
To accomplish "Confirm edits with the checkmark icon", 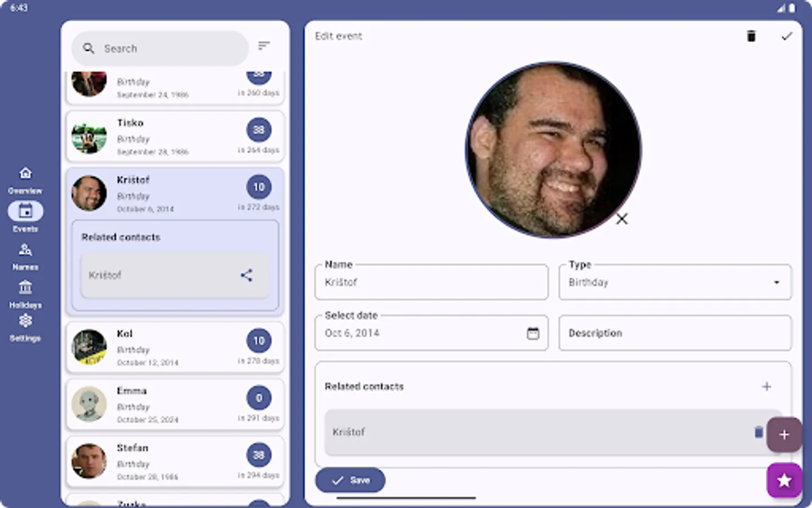I will (x=787, y=36).
